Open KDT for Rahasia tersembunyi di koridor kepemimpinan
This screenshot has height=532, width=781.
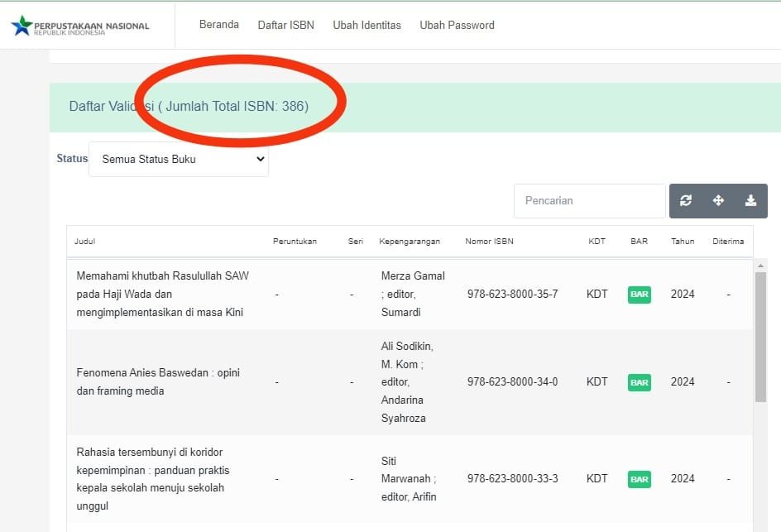[x=597, y=478]
